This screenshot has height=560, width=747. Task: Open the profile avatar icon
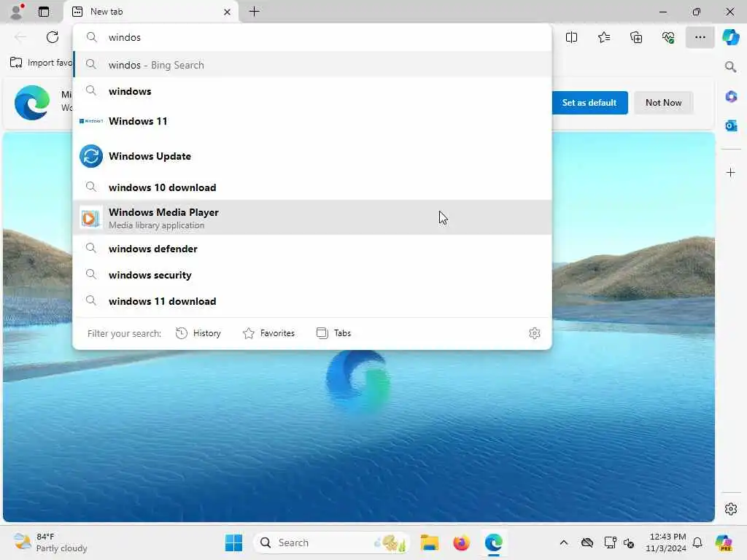pos(17,11)
